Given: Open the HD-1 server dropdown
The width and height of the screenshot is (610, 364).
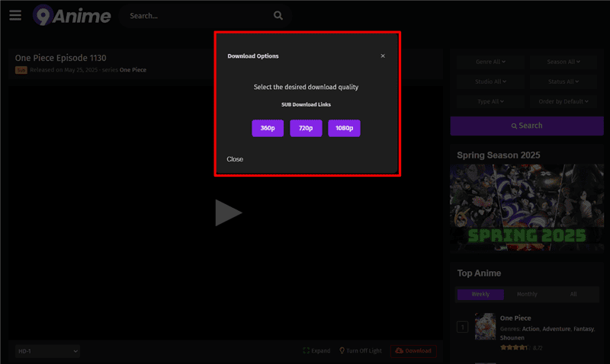Looking at the screenshot, I should 47,351.
